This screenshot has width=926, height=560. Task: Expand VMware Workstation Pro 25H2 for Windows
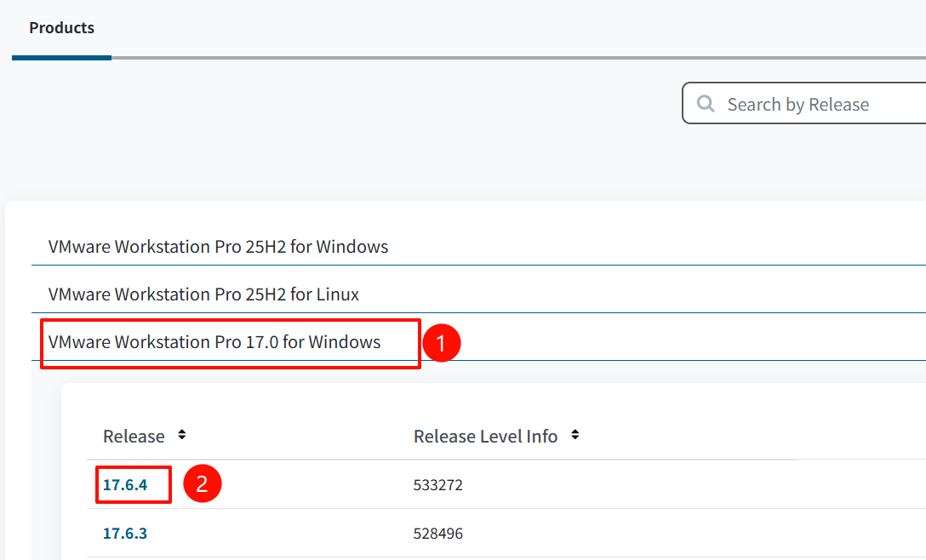pyautogui.click(x=218, y=246)
